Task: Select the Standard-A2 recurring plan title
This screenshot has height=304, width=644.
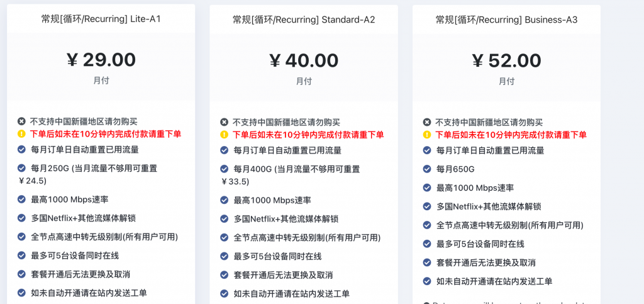Action: click(304, 20)
